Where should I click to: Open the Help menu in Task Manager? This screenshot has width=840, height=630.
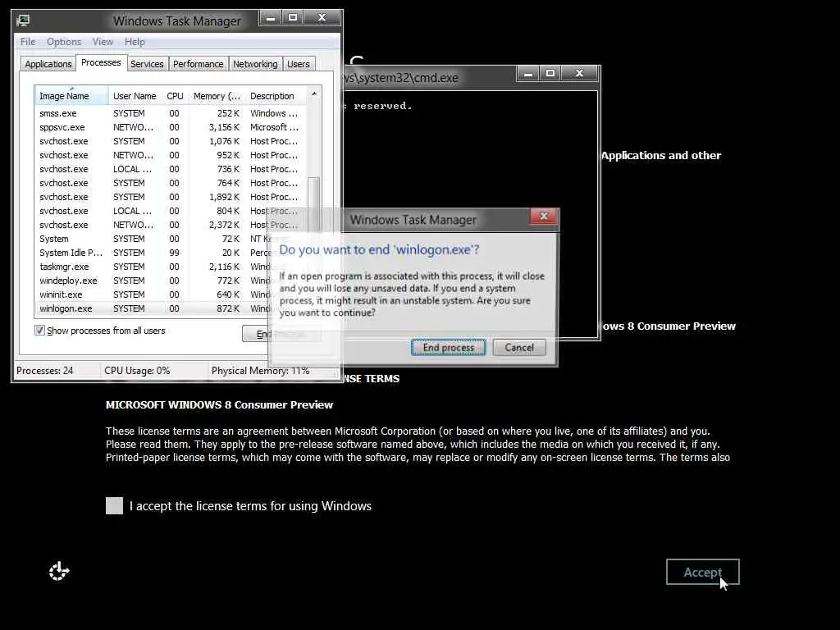(x=135, y=42)
